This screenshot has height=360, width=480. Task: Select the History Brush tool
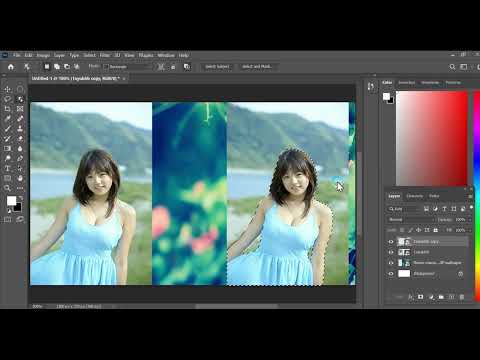click(8, 139)
